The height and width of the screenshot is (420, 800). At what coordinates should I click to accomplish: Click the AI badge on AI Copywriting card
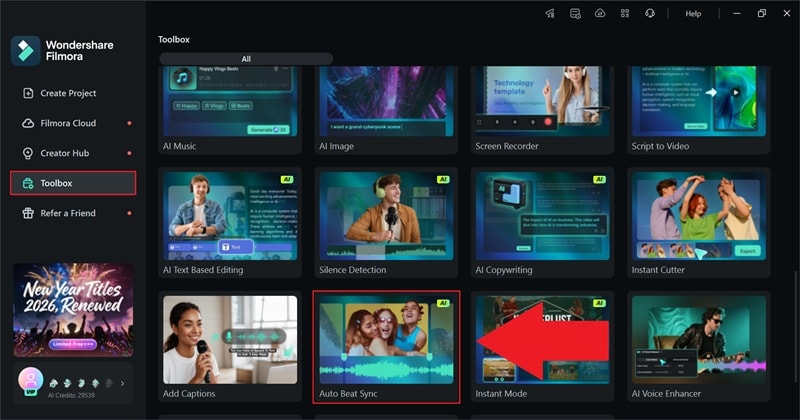click(x=599, y=179)
